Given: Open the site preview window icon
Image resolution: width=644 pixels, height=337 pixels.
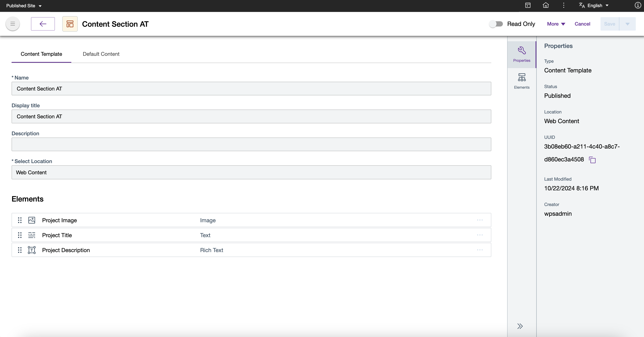Looking at the screenshot, I should [x=528, y=5].
